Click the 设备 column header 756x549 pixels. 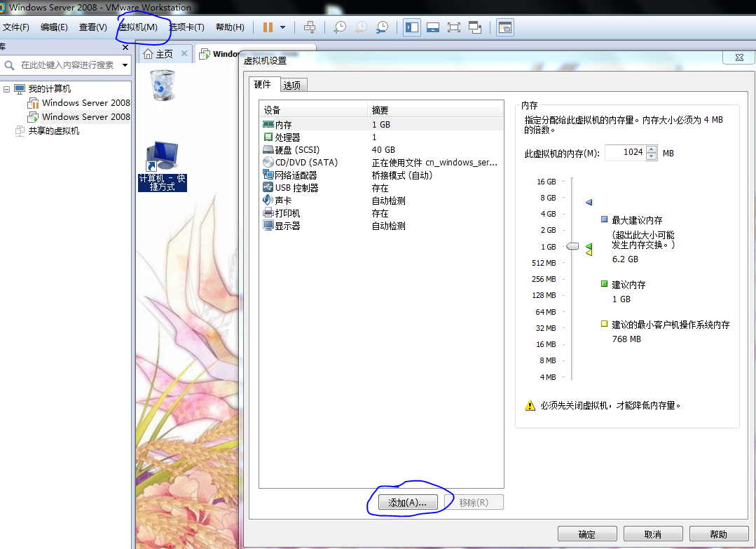[x=314, y=110]
